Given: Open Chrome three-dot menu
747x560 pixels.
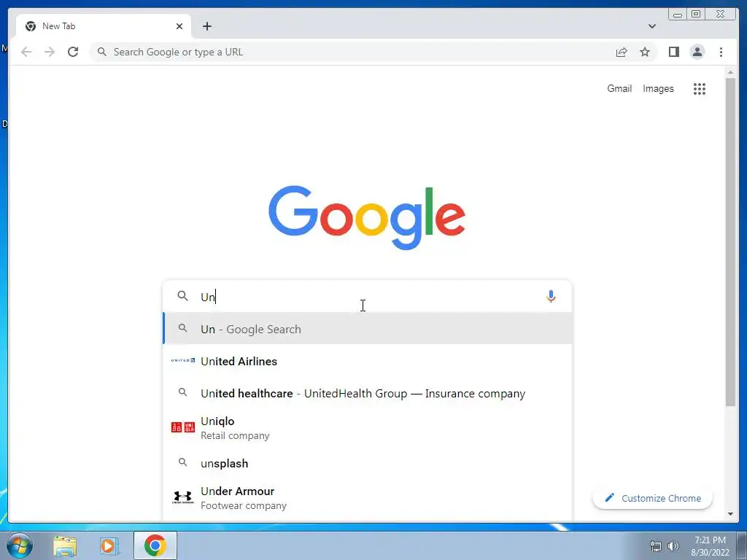Looking at the screenshot, I should (721, 52).
